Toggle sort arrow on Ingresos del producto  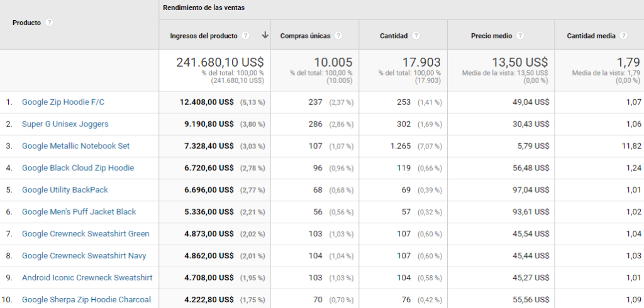[x=265, y=35]
